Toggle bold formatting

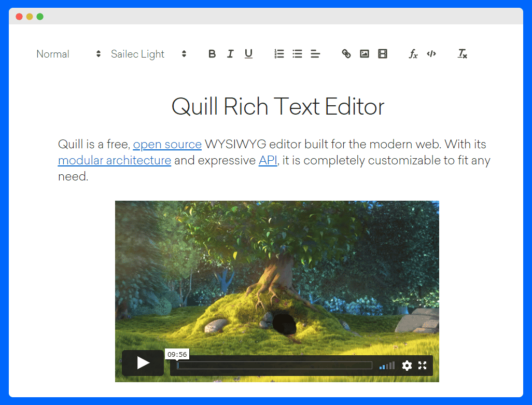pos(212,54)
